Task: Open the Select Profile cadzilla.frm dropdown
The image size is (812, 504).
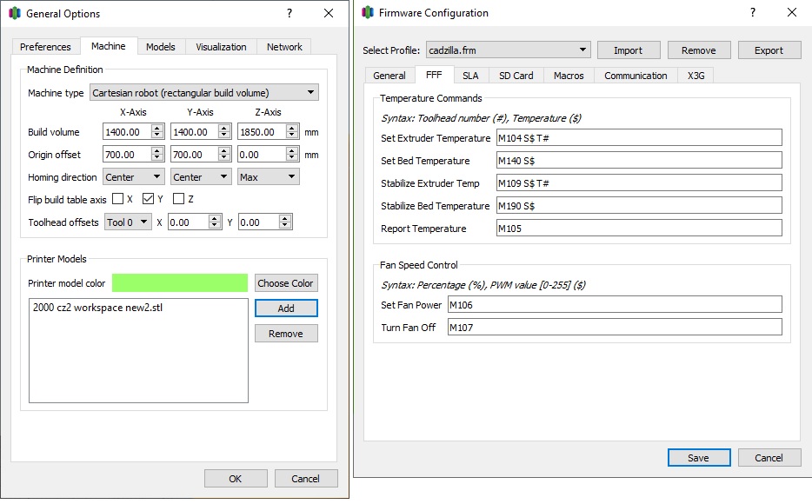Action: point(508,50)
